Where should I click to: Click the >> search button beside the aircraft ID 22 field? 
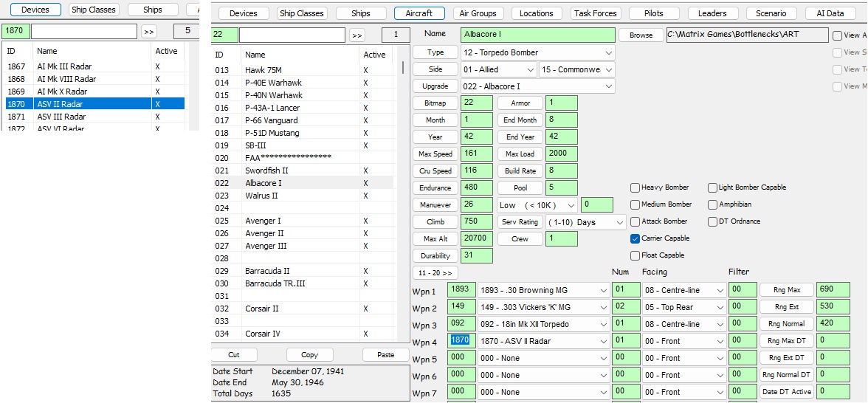point(357,35)
